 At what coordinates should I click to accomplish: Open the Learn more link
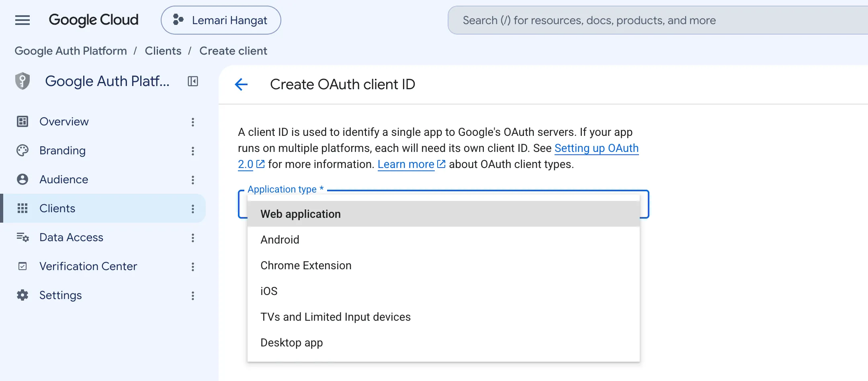point(406,164)
